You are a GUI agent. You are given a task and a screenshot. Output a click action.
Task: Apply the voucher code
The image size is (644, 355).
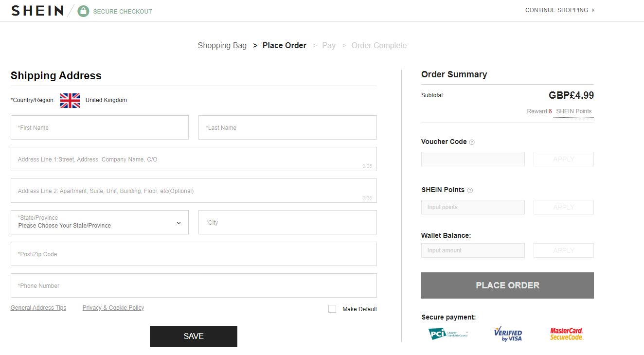click(564, 159)
